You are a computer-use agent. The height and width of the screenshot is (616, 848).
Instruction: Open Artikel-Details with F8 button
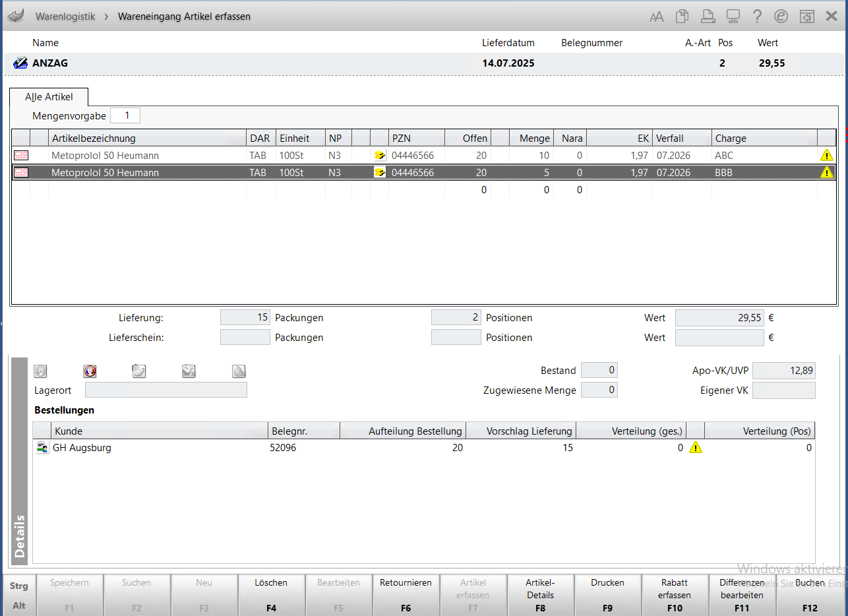tap(540, 594)
